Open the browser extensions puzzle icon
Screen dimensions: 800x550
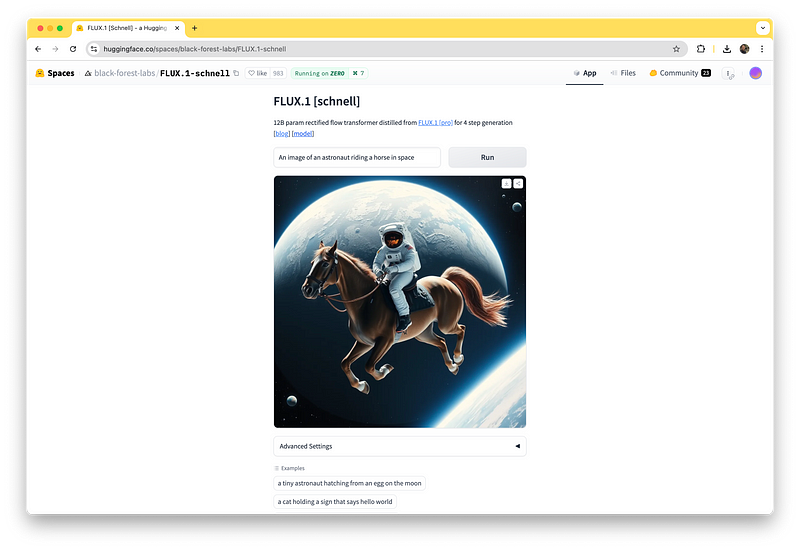[701, 49]
